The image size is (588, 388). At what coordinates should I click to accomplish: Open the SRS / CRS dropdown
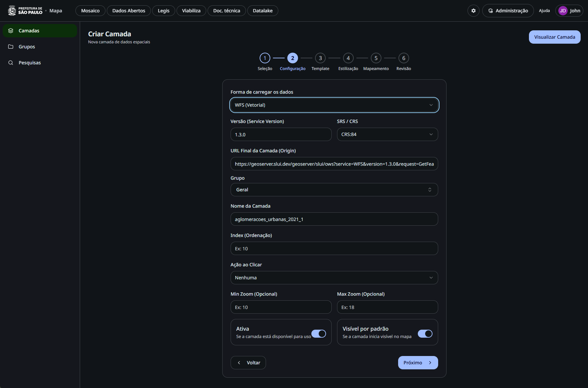click(x=387, y=134)
